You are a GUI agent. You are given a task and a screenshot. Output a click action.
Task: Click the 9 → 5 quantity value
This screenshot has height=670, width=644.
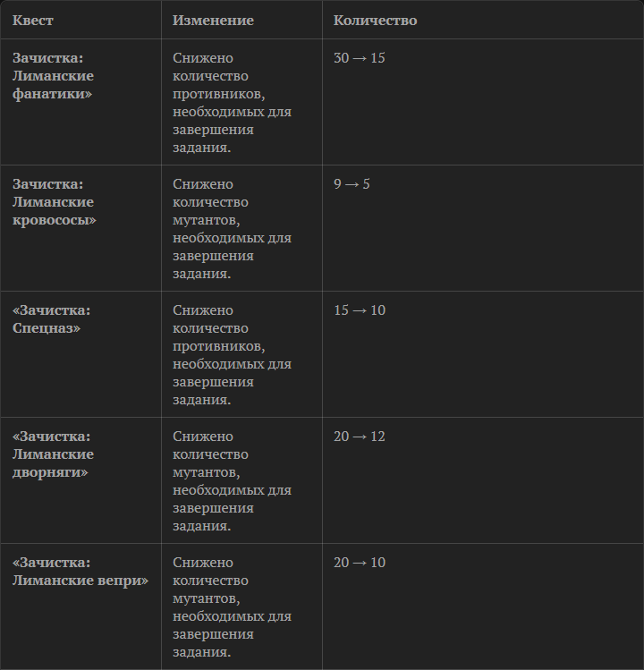point(352,183)
